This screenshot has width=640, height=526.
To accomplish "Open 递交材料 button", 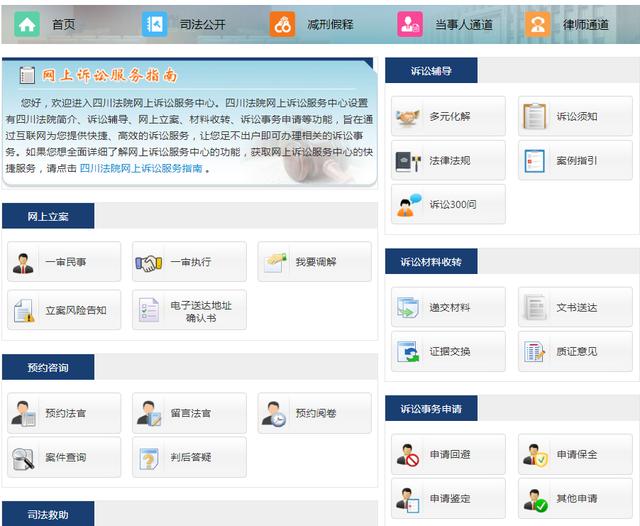I will [x=448, y=307].
